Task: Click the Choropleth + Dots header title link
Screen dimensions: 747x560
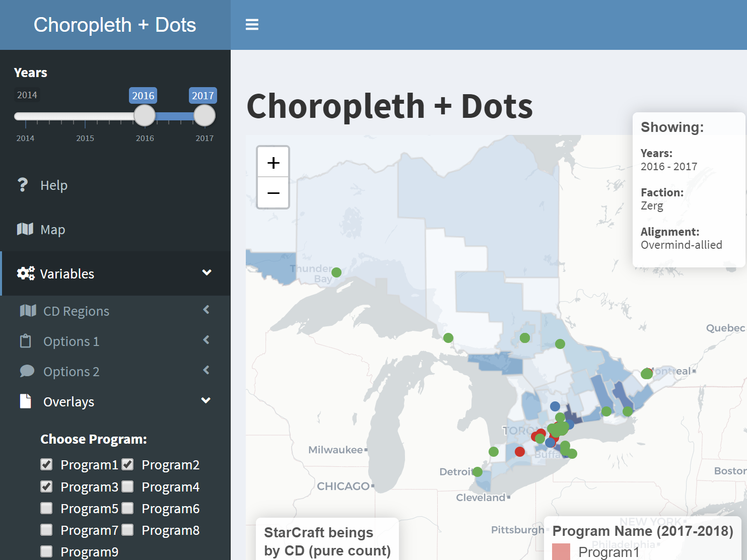Action: (115, 25)
